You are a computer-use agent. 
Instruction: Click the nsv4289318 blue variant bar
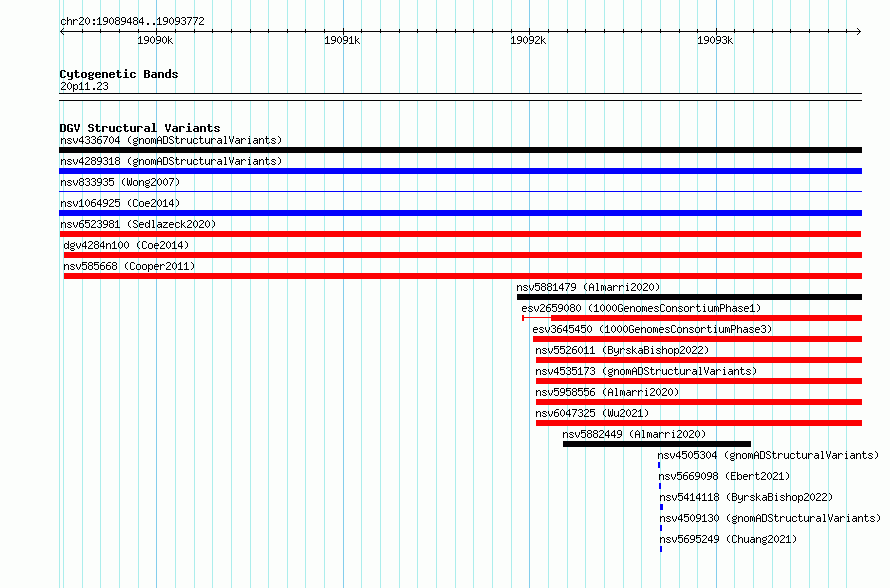point(460,171)
